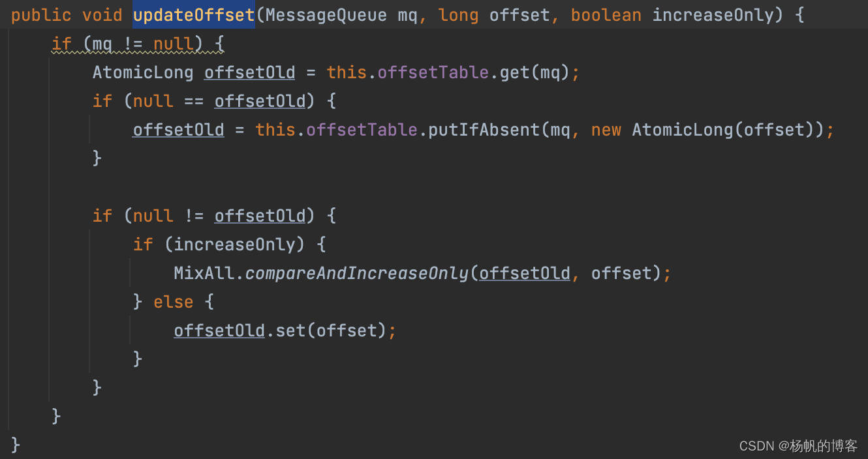868x459 pixels.
Task: Click the compareAndIncreaseOnly method call
Action: click(x=358, y=273)
